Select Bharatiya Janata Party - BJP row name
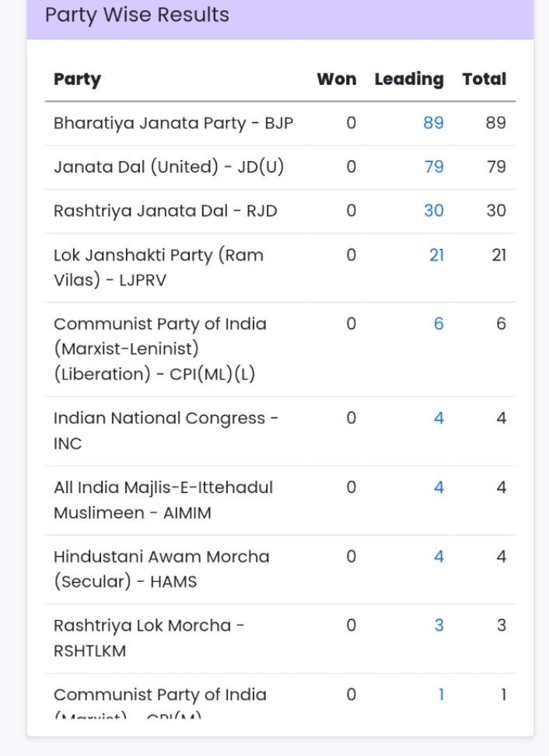 [x=173, y=123]
